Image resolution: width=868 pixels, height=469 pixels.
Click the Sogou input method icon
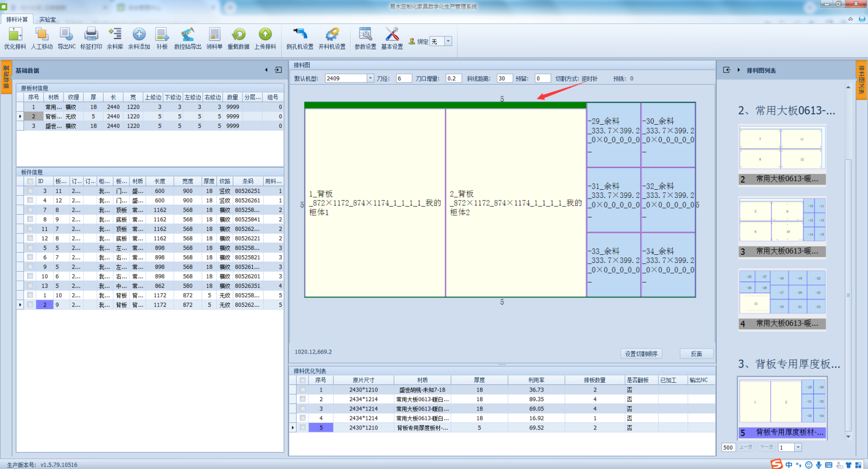(777, 464)
